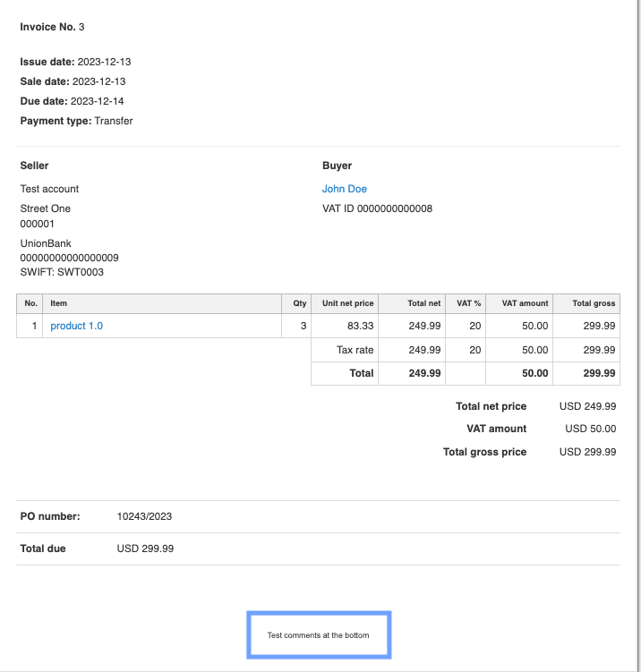Click the bold Total row label
The image size is (641, 672).
[x=361, y=373]
